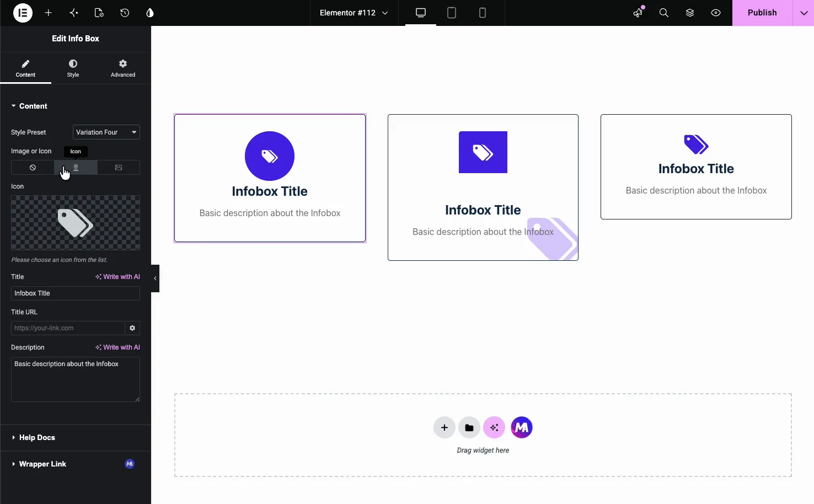The height and width of the screenshot is (504, 814).
Task: Open the Title URL link options gear
Action: (x=132, y=328)
